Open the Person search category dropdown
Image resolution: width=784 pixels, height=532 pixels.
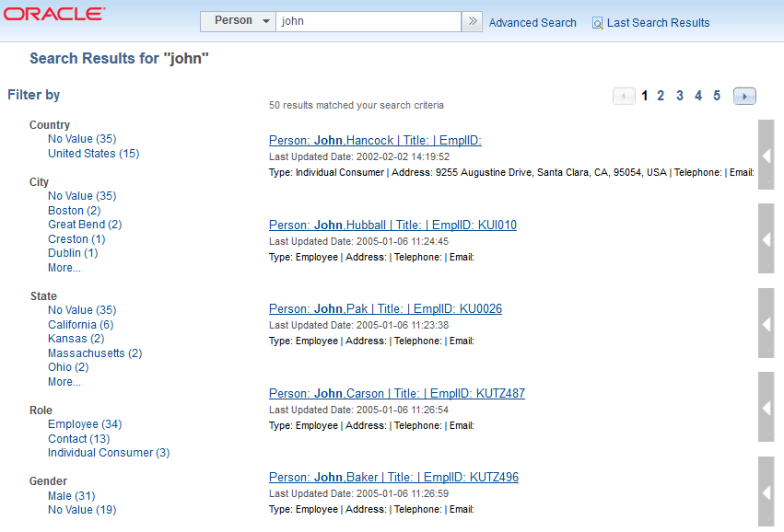237,20
